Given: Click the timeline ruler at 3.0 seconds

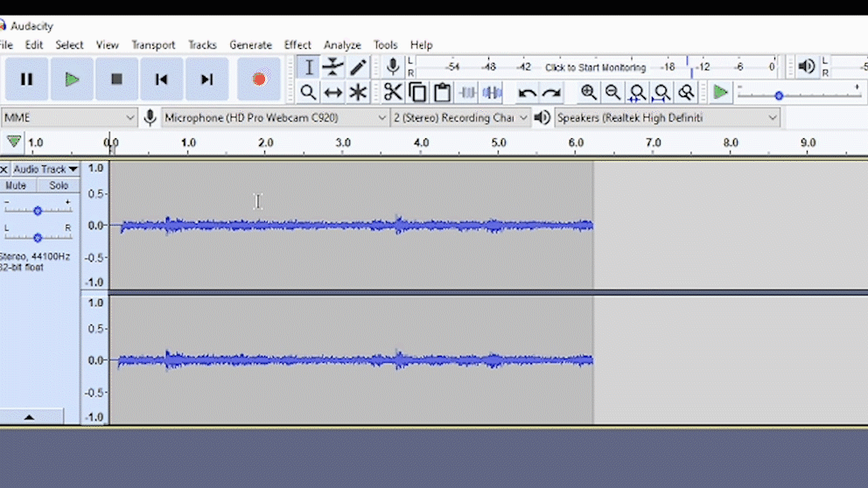Looking at the screenshot, I should coord(343,143).
